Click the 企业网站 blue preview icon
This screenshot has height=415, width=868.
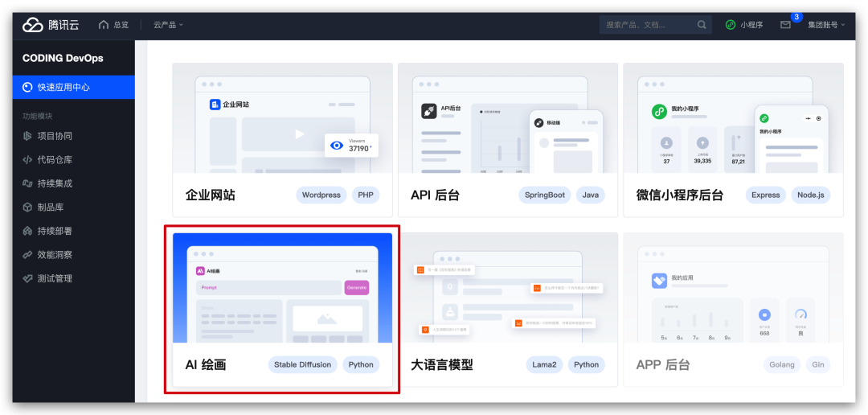215,105
